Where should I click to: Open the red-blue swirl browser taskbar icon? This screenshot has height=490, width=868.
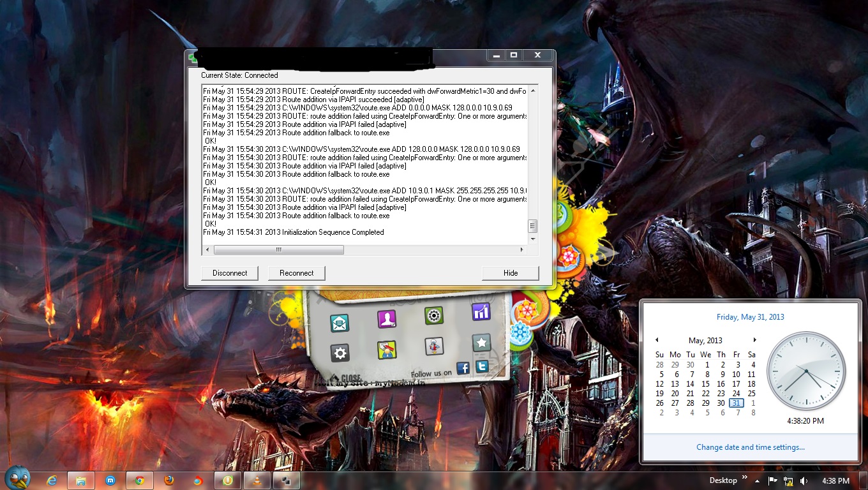point(198,480)
